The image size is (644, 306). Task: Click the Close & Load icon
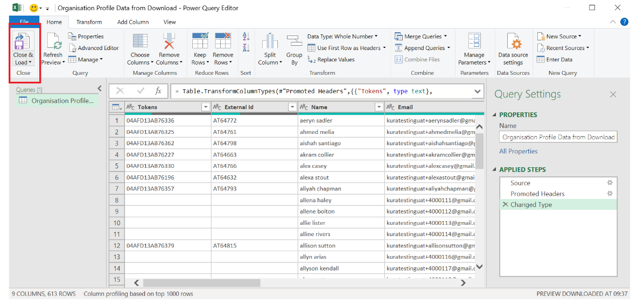coord(23,41)
